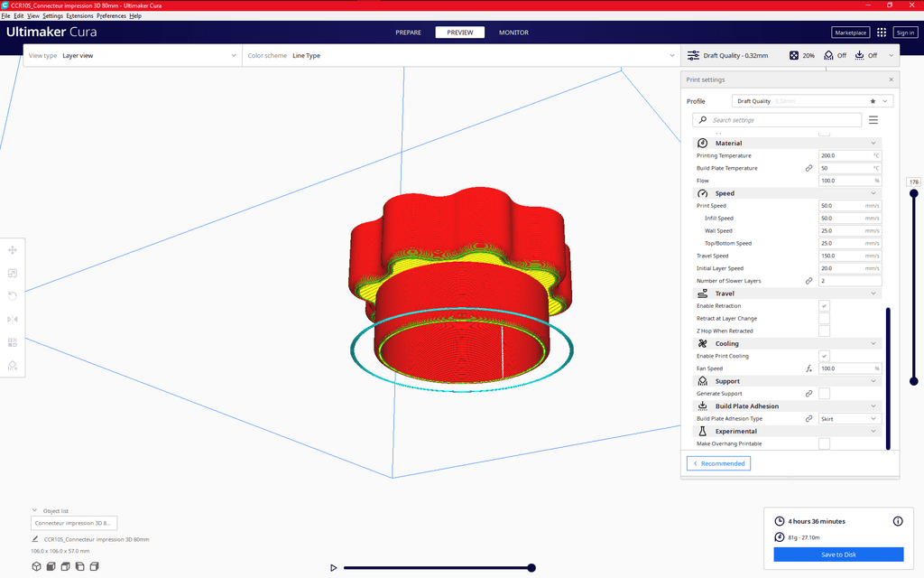Open the Marketplace
Viewport: 924px width, 578px height.
[x=850, y=33]
